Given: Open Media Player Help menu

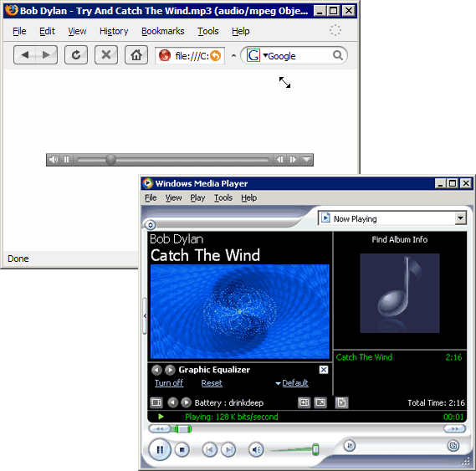Looking at the screenshot, I should point(249,198).
